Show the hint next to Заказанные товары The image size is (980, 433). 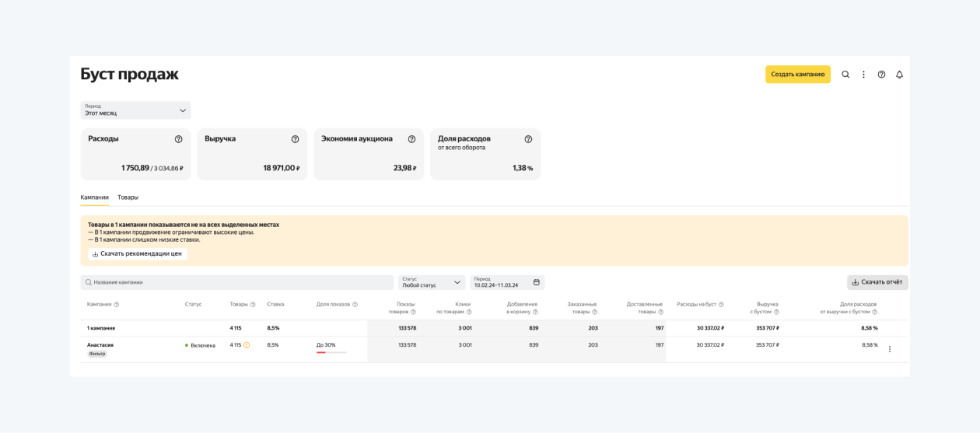594,312
